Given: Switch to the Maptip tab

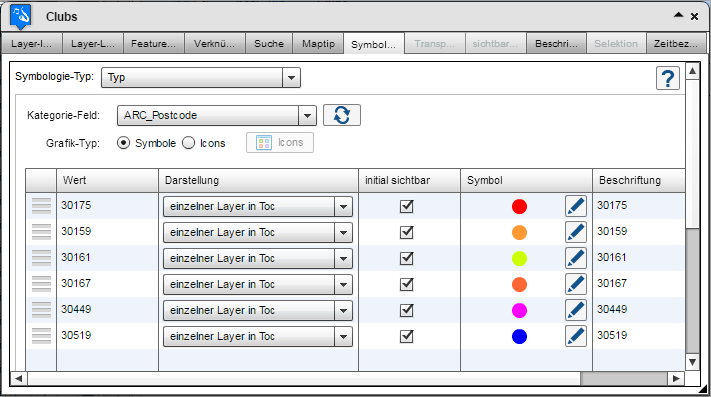Looking at the screenshot, I should point(318,44).
